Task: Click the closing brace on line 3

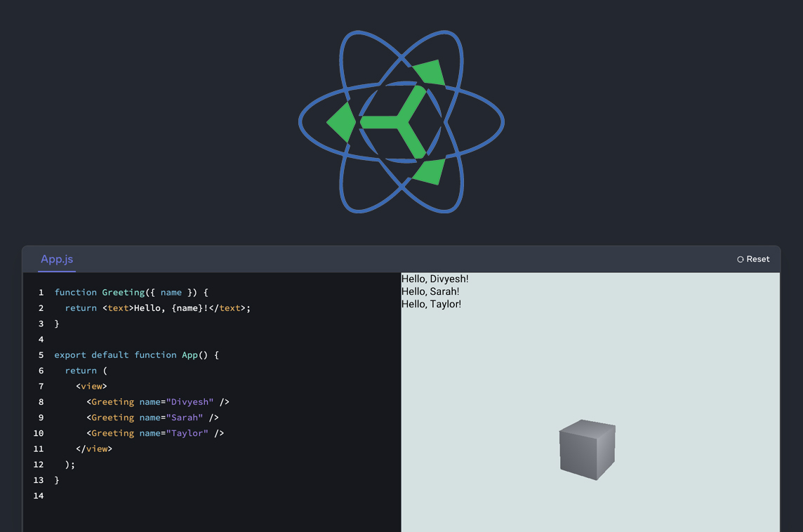Action: 57,324
